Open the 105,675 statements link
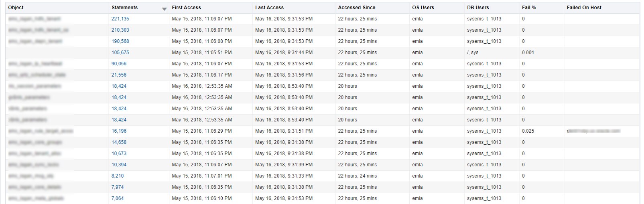 120,53
